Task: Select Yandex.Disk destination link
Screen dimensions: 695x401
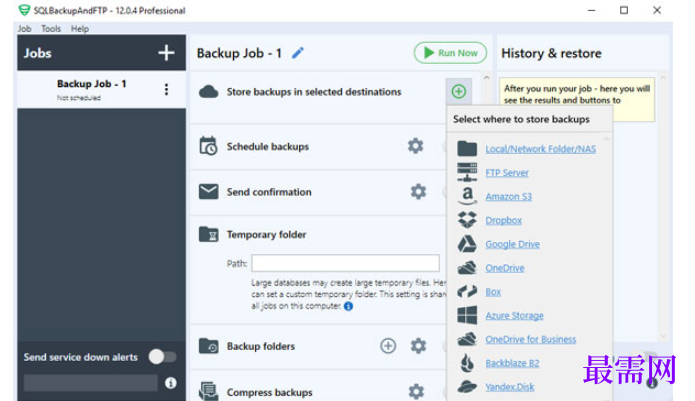Action: pos(510,387)
